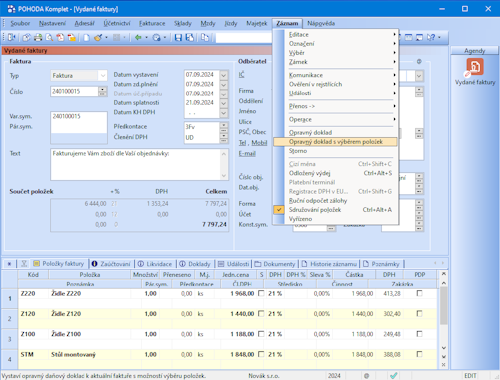Open dropdown arrow next to green back arrow
This screenshot has height=380, width=500.
pyautogui.click(x=146, y=37)
